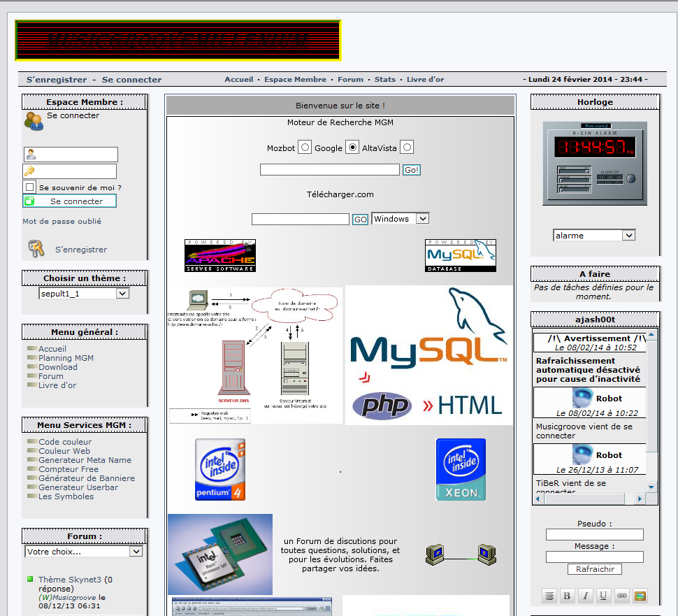
Task: Select the Mozbot search engine radio
Action: [x=305, y=148]
